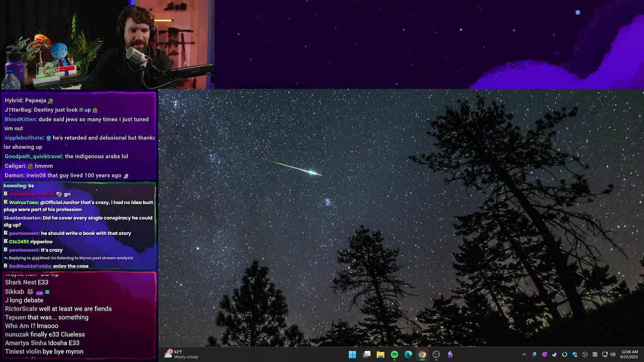644x362 pixels.
Task: Expand the hidden system tray icons chevron
Action: [x=524, y=354]
